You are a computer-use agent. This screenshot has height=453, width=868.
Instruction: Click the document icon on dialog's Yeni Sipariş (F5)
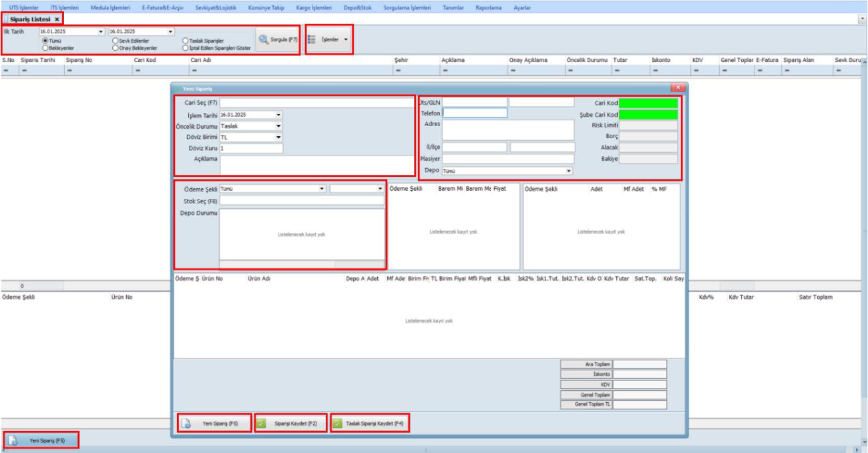click(190, 423)
